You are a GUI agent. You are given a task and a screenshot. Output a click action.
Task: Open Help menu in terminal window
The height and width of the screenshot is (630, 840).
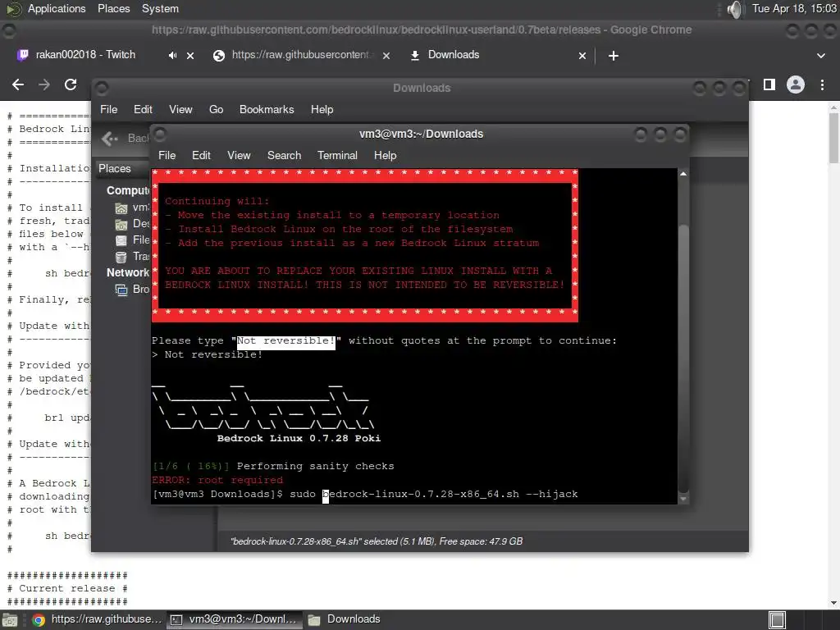pos(385,155)
